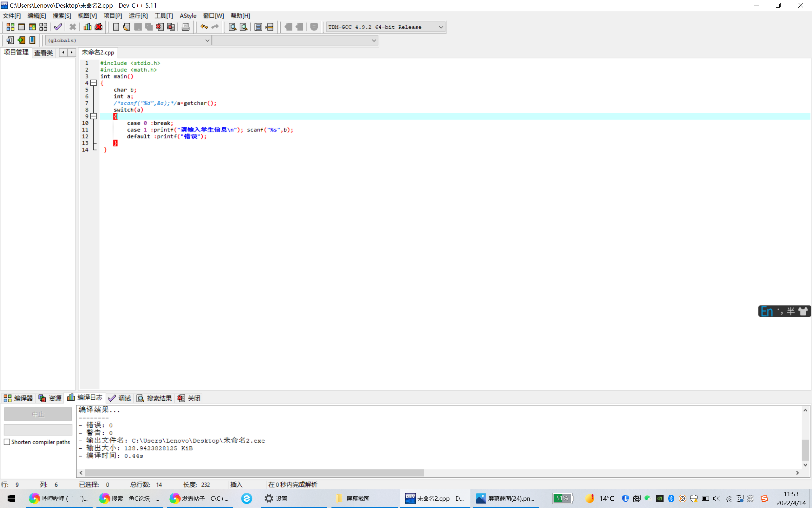This screenshot has width=812, height=508.
Task: Open Windows Start menu
Action: (x=11, y=498)
